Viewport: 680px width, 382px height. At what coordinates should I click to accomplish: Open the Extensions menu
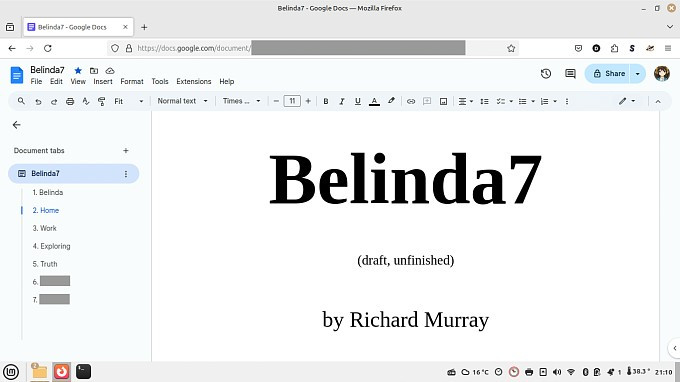[193, 82]
